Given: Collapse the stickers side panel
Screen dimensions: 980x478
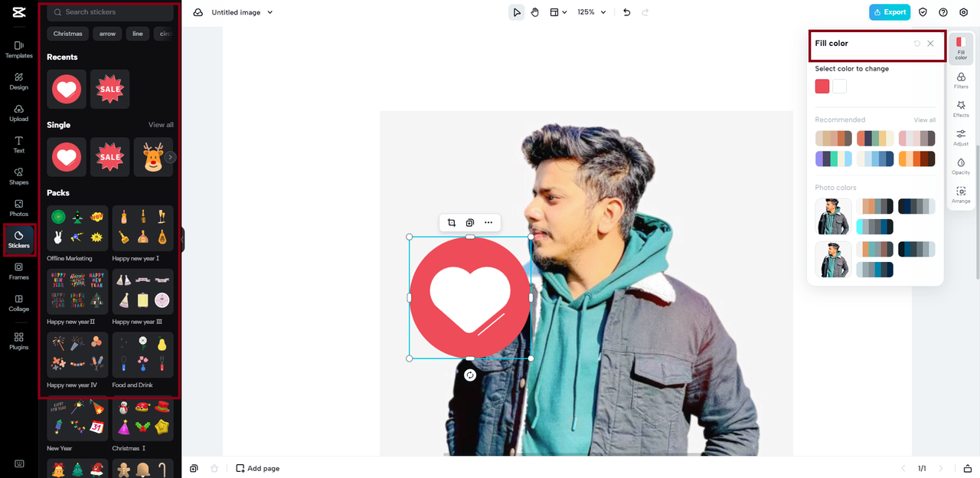Looking at the screenshot, I should pyautogui.click(x=182, y=240).
